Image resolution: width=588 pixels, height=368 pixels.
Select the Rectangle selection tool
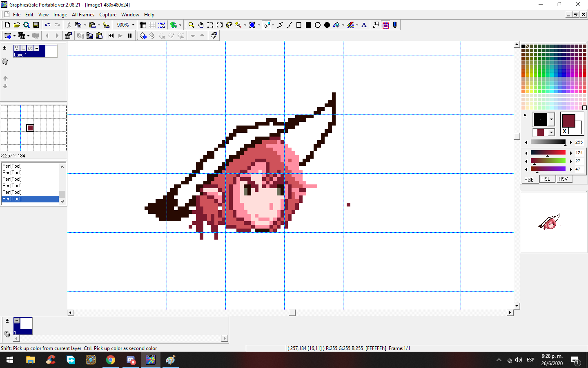(x=210, y=25)
